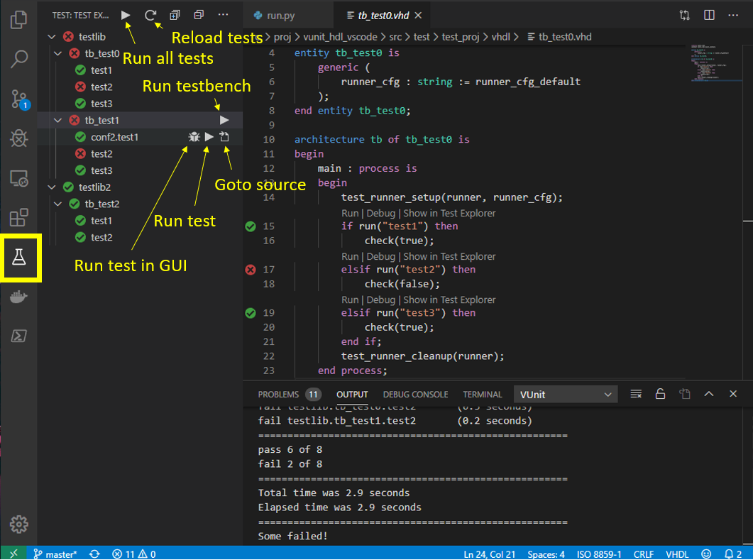Toggle output auto-scroll lock
Image resolution: width=753 pixels, height=560 pixels.
(660, 393)
